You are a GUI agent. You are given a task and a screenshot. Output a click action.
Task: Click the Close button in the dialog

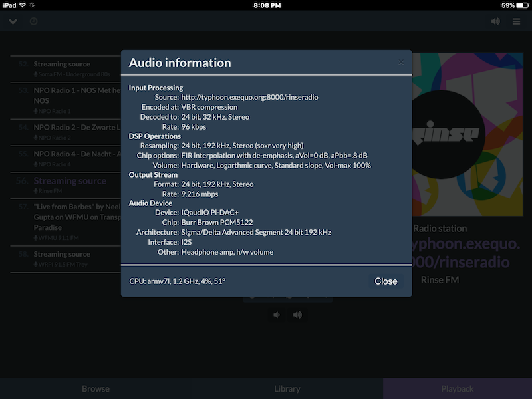click(x=386, y=281)
